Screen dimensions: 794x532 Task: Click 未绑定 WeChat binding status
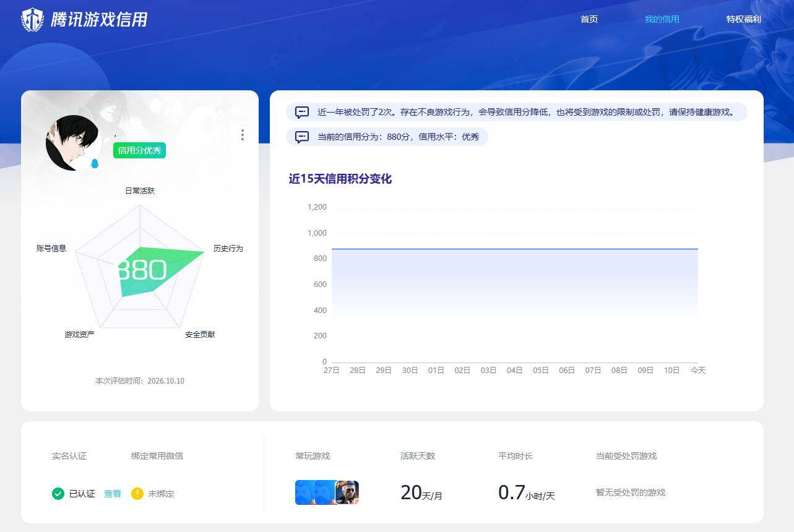click(161, 494)
